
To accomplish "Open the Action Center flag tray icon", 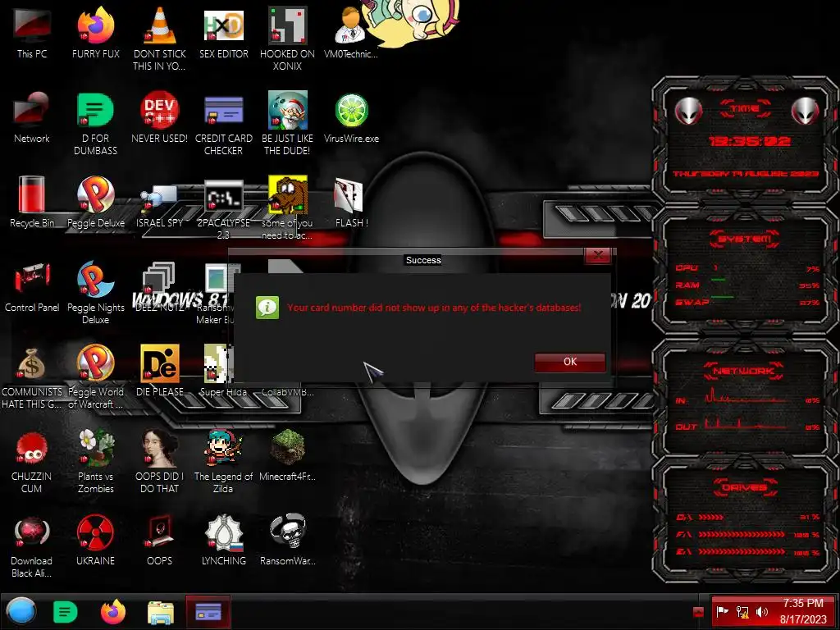I will point(723,611).
